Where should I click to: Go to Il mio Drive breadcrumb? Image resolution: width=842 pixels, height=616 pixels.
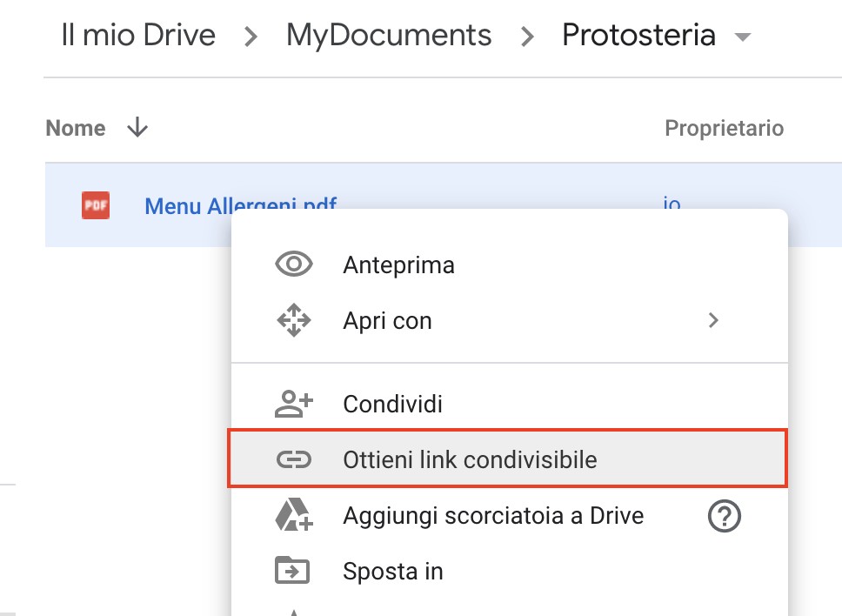pos(138,36)
